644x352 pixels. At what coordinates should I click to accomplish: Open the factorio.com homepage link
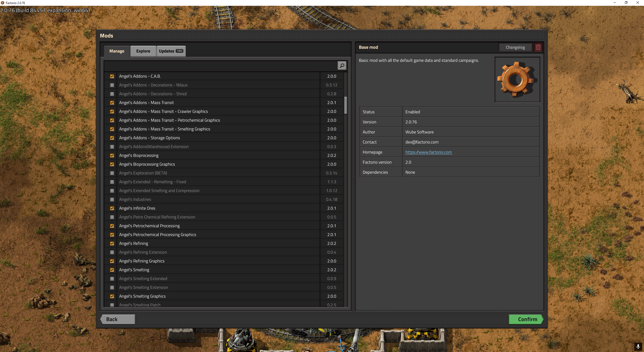(x=428, y=152)
